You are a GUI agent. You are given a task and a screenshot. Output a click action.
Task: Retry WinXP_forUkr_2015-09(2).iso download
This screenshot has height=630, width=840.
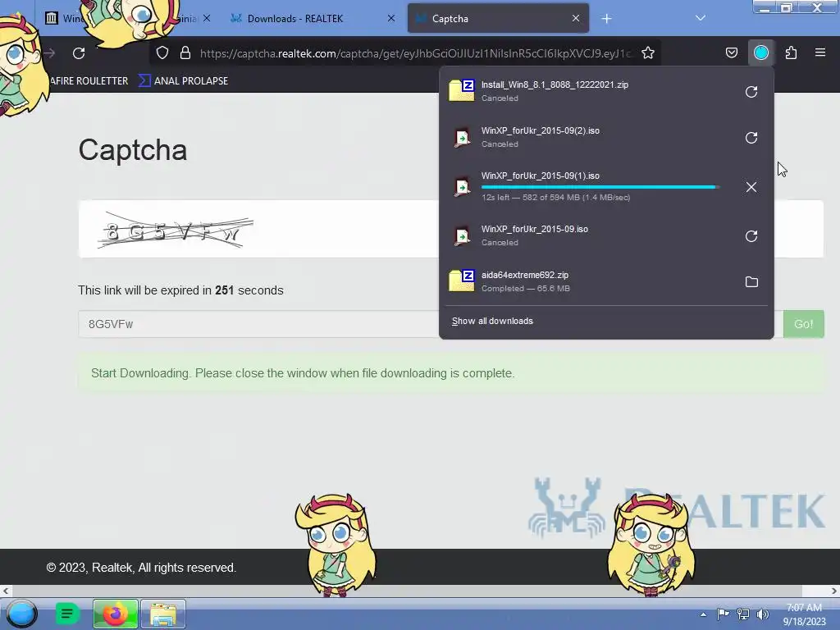tap(751, 138)
